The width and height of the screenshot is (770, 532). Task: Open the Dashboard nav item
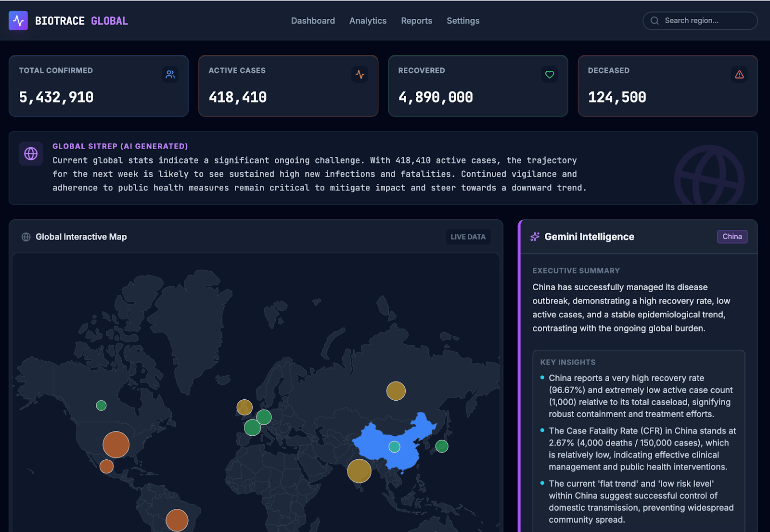tap(313, 21)
